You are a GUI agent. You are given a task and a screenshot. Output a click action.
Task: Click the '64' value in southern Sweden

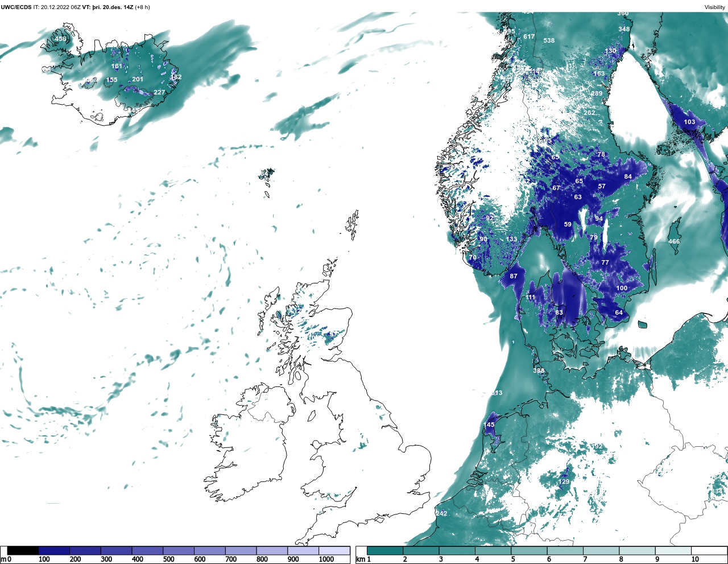point(619,312)
